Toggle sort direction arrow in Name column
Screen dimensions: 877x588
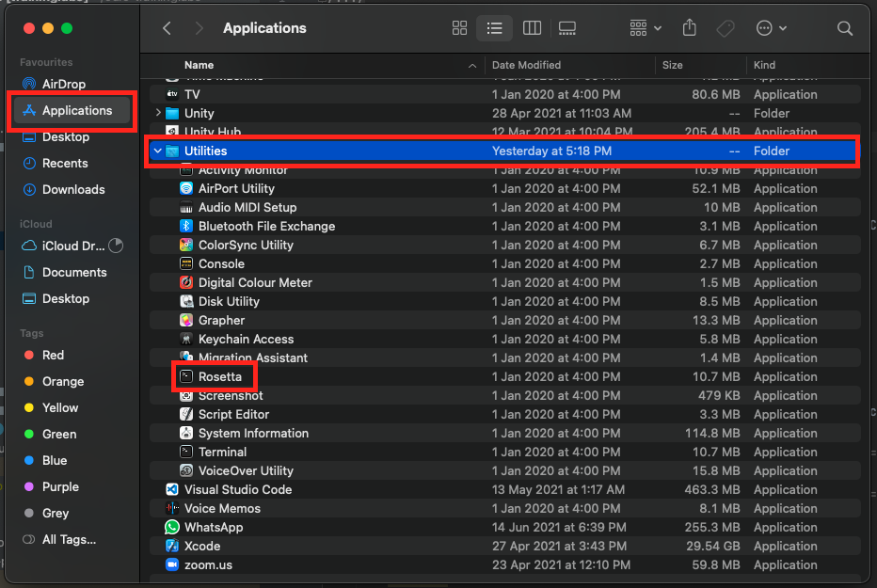pos(472,66)
